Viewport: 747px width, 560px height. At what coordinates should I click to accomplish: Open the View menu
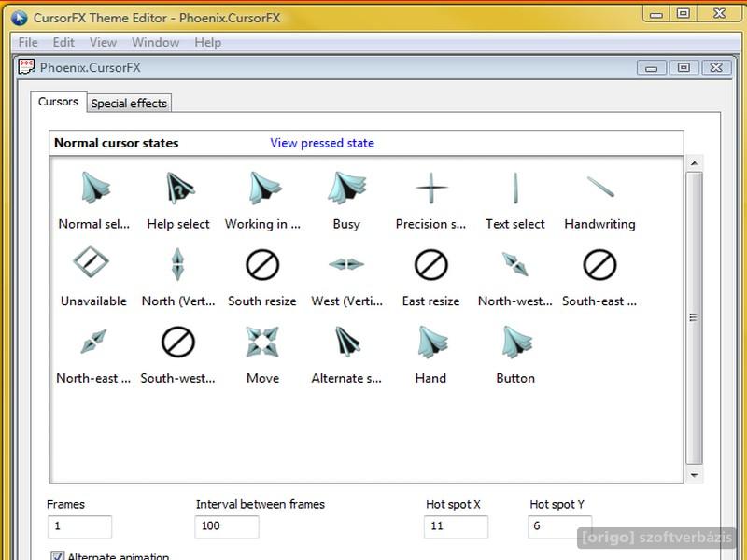[x=103, y=42]
